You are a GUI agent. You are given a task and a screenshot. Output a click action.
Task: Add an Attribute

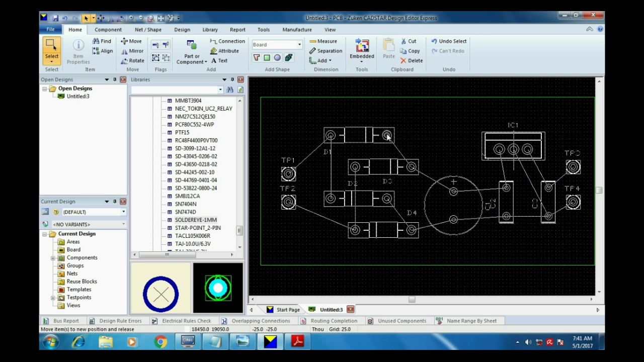[x=224, y=51]
